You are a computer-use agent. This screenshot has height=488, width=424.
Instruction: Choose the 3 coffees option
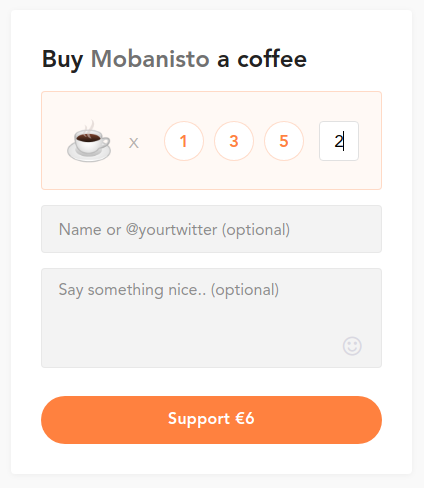pyautogui.click(x=234, y=141)
